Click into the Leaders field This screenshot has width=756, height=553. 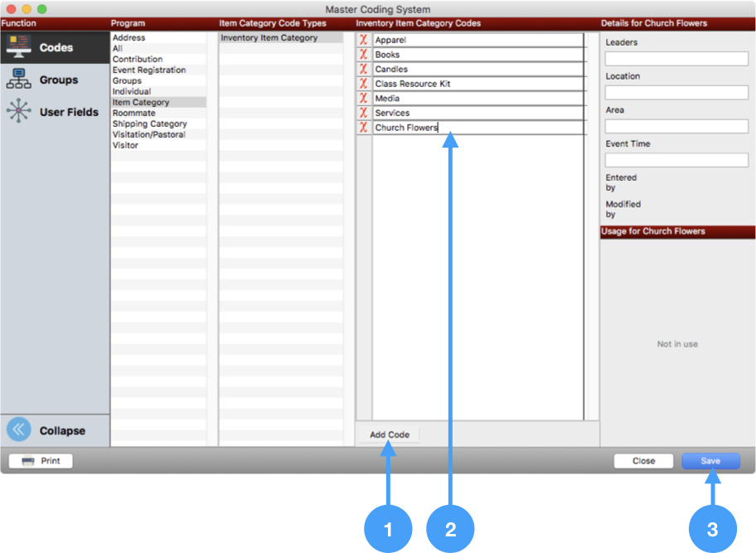click(676, 59)
